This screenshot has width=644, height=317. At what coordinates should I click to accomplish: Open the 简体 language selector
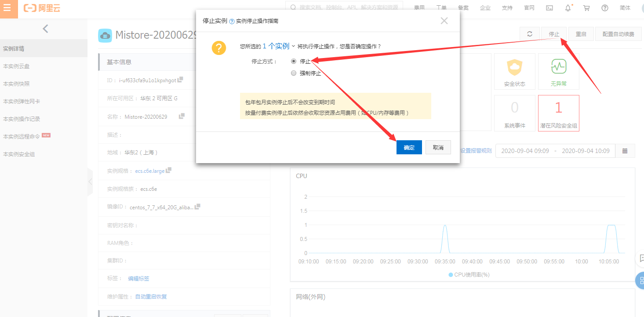click(x=625, y=8)
